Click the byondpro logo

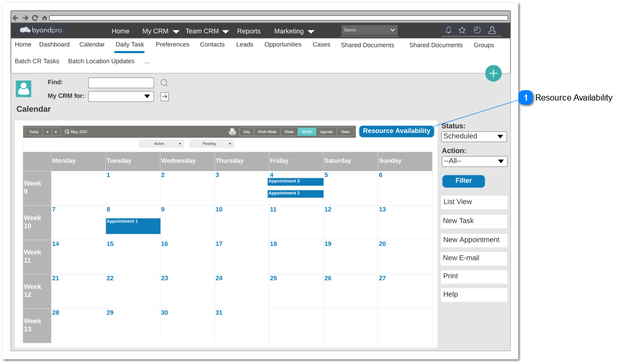point(41,30)
